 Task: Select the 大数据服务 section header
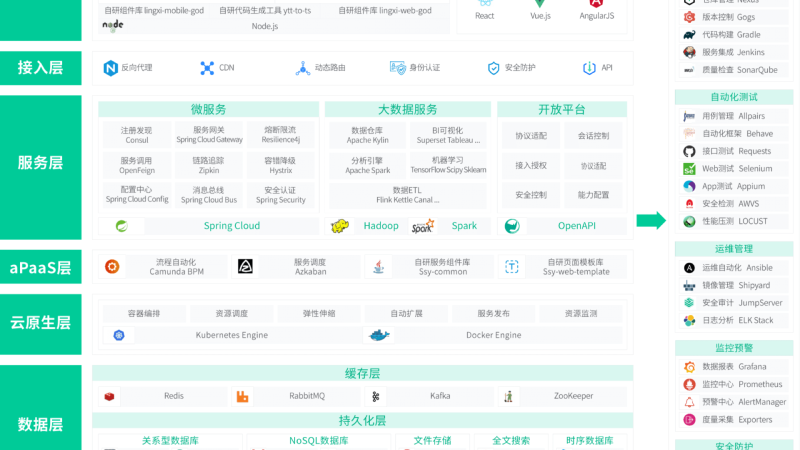(x=408, y=109)
